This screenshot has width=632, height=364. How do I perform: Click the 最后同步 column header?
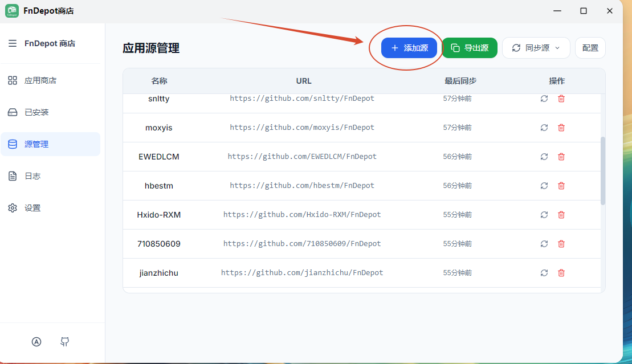[x=460, y=81]
